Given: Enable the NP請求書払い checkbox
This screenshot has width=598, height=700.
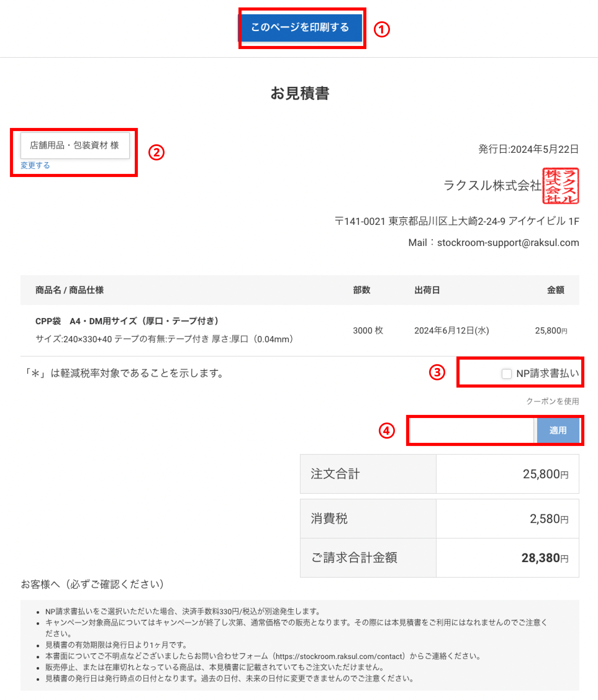Looking at the screenshot, I should [x=506, y=374].
